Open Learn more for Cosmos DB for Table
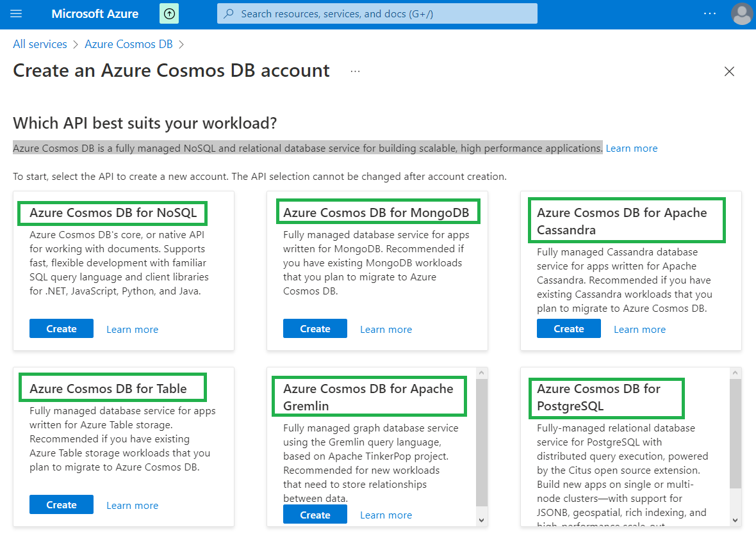 tap(132, 505)
